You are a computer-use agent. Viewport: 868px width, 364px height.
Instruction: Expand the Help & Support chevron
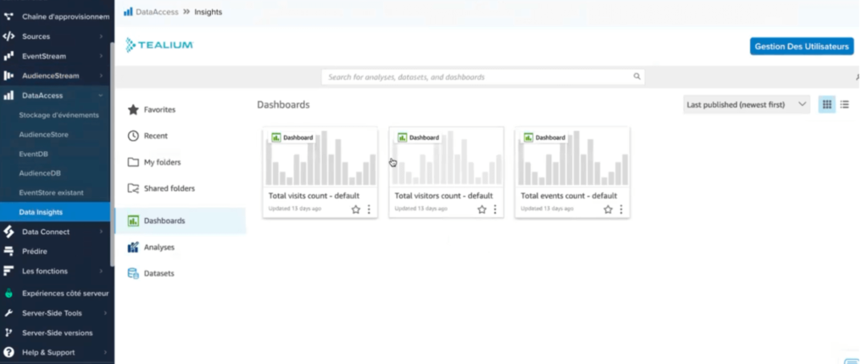[104, 352]
